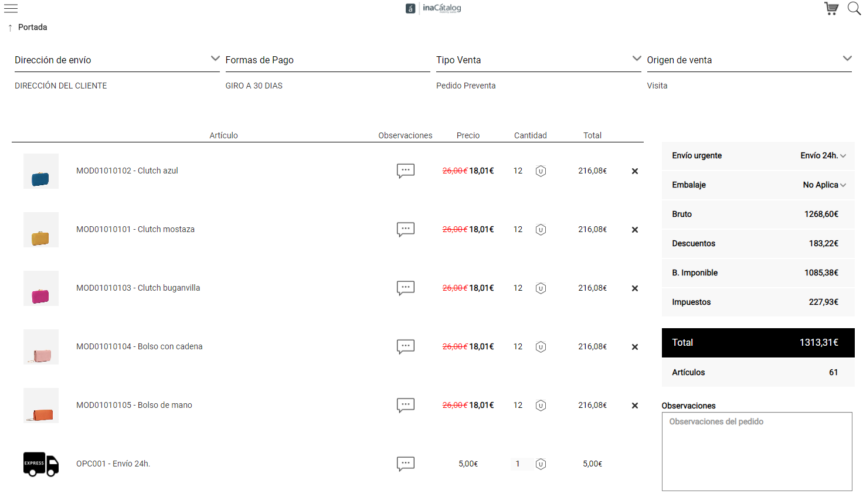Click MOD01010101 - Clutch mostaza name
Viewport: 863px width, 504px height.
[135, 229]
